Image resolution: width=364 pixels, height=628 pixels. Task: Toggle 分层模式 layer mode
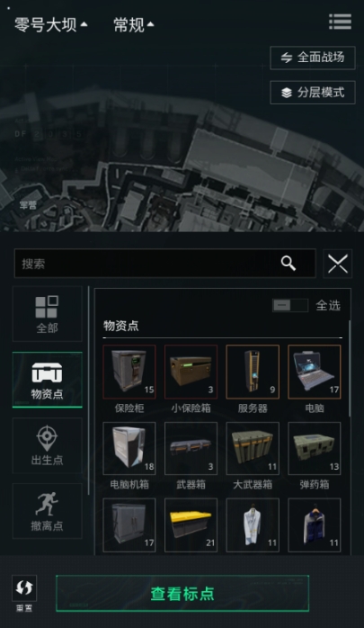(313, 93)
